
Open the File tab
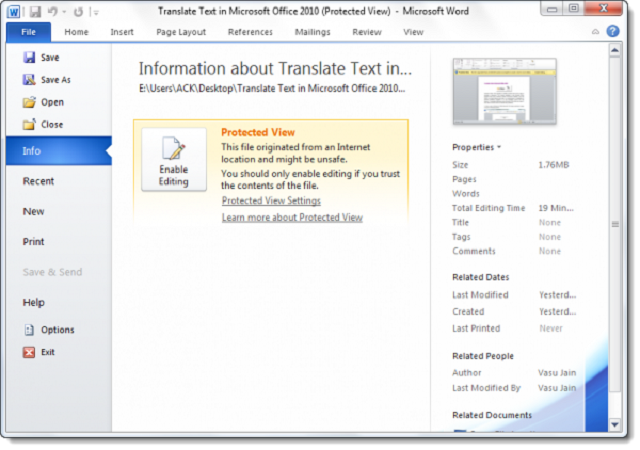click(x=29, y=32)
